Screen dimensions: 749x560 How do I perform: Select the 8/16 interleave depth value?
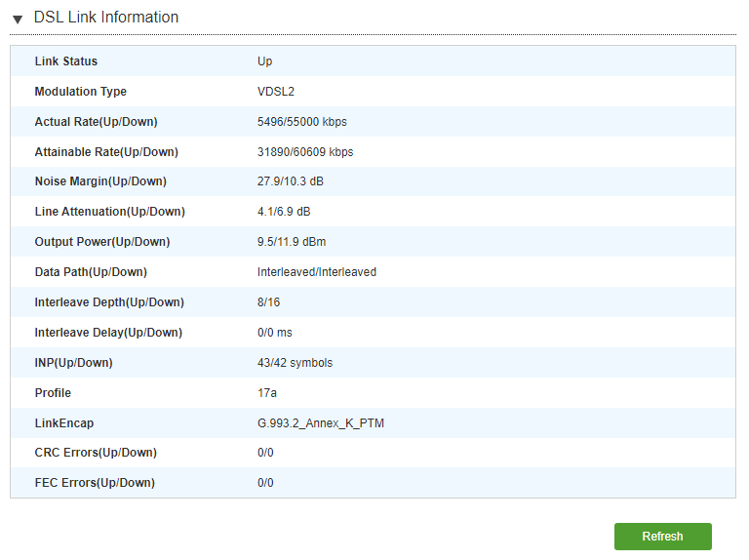(x=268, y=302)
